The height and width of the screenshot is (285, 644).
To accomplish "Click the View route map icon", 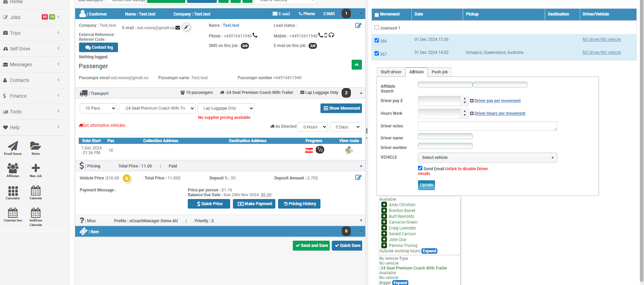I will tap(349, 150).
